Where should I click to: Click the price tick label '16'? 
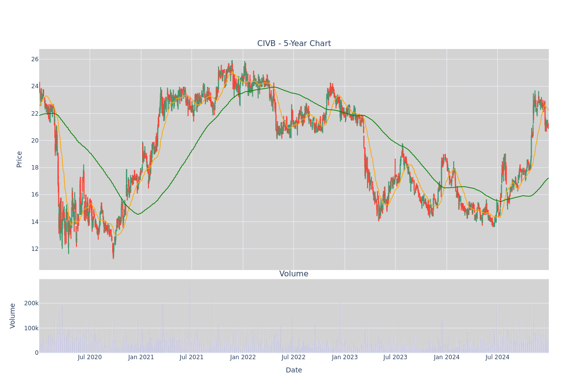(35, 195)
